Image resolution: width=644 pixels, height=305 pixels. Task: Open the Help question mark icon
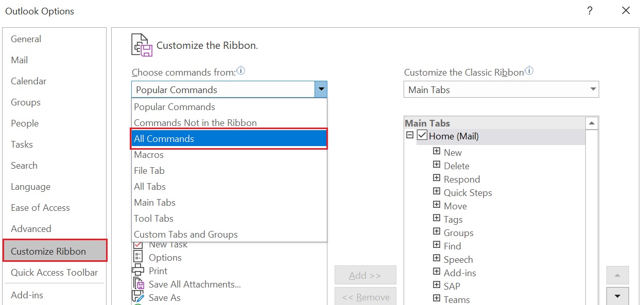tap(590, 11)
